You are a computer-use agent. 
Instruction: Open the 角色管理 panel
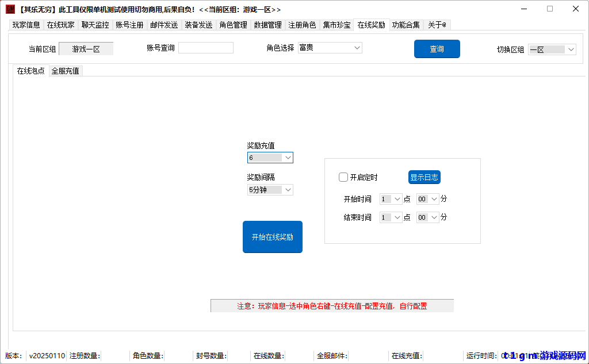[x=233, y=25]
